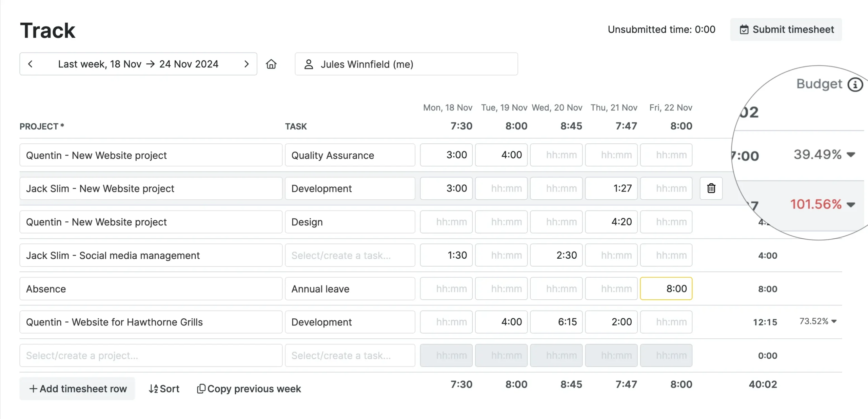Click Friday 8:00 Annual leave field
This screenshot has width=868, height=419.
(666, 289)
